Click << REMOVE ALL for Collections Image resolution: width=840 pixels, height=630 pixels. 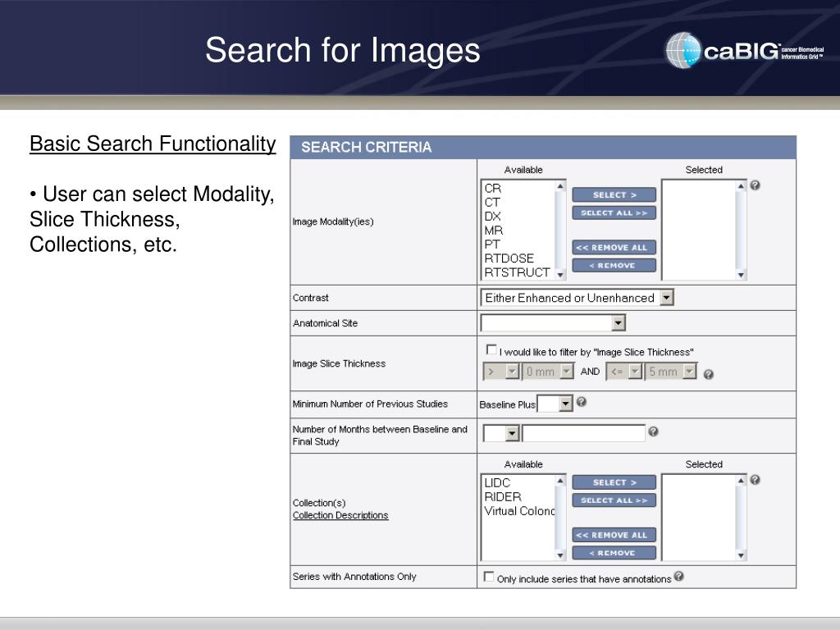pyautogui.click(x=614, y=535)
